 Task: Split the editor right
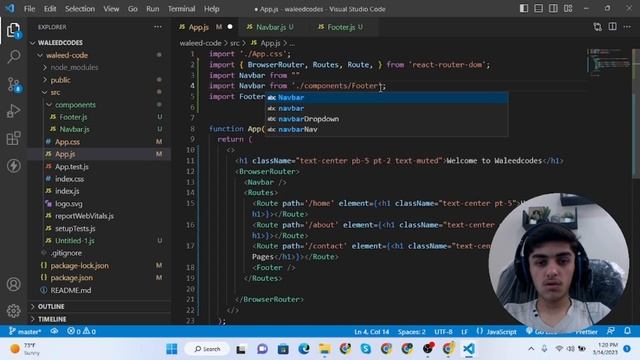tap(612, 27)
